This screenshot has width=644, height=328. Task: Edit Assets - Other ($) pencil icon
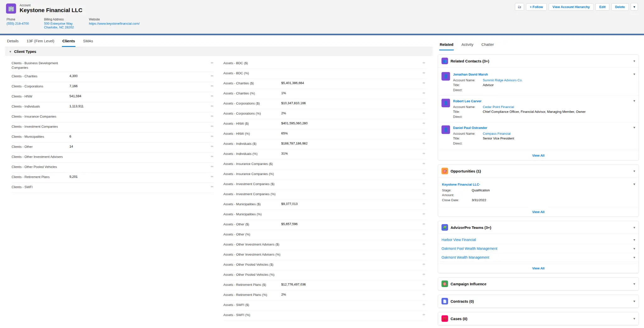[424, 224]
